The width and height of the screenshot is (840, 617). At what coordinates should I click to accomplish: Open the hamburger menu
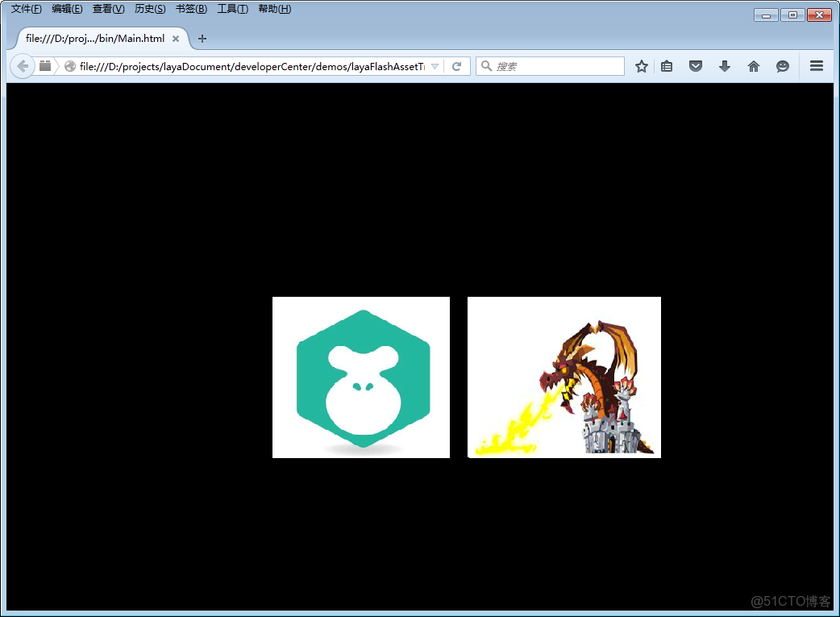[x=817, y=66]
